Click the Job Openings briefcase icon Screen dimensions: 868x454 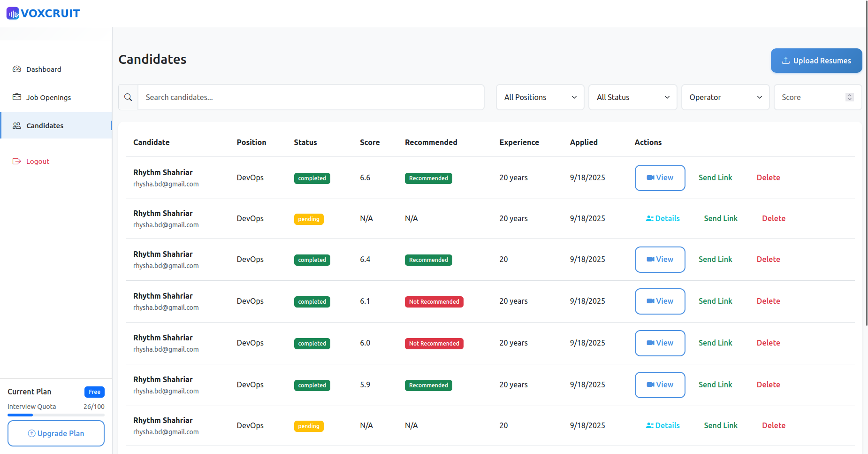point(17,97)
